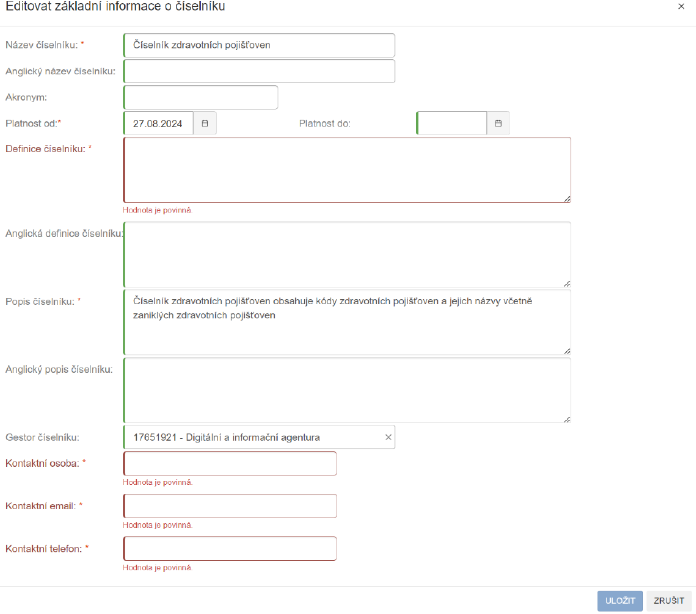Focus the Anglický popis číselníku text area
The image size is (696, 614).
(346, 390)
